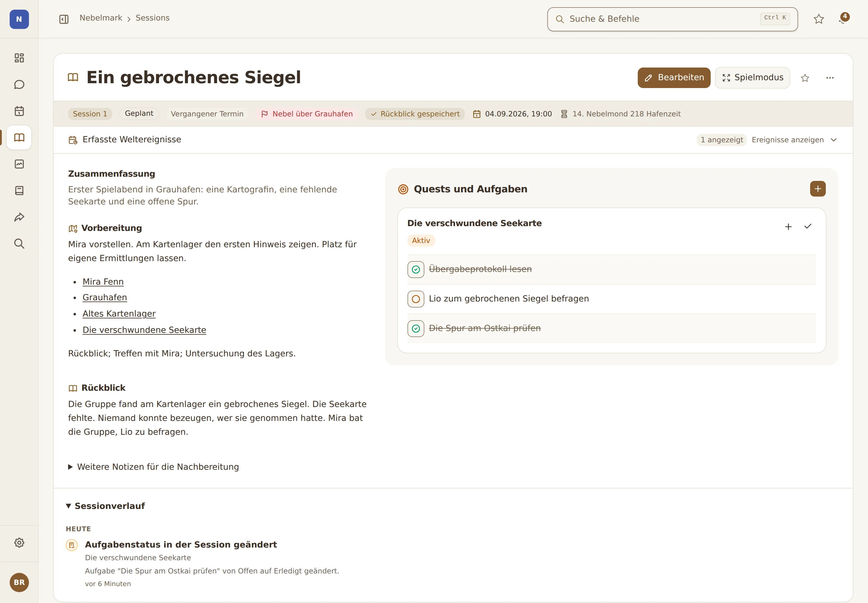Go to Nebelmark breadcrumb
Screen dimensions: 868x603
101,18
